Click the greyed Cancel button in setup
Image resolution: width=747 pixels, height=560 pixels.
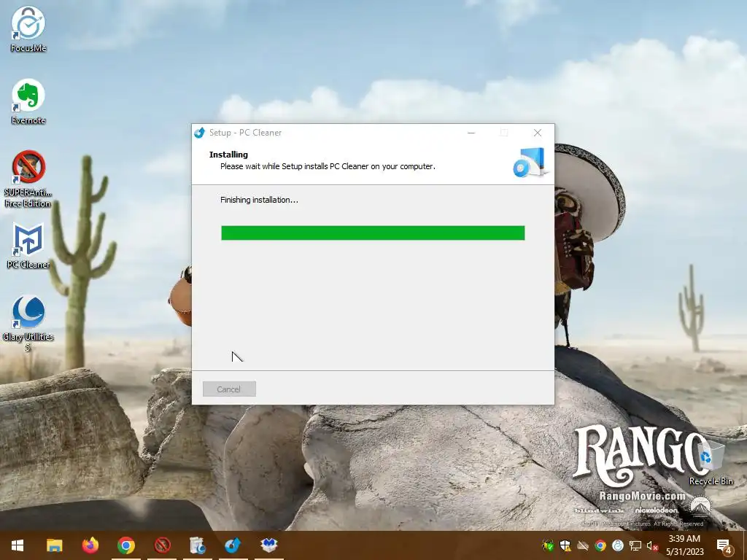click(229, 389)
